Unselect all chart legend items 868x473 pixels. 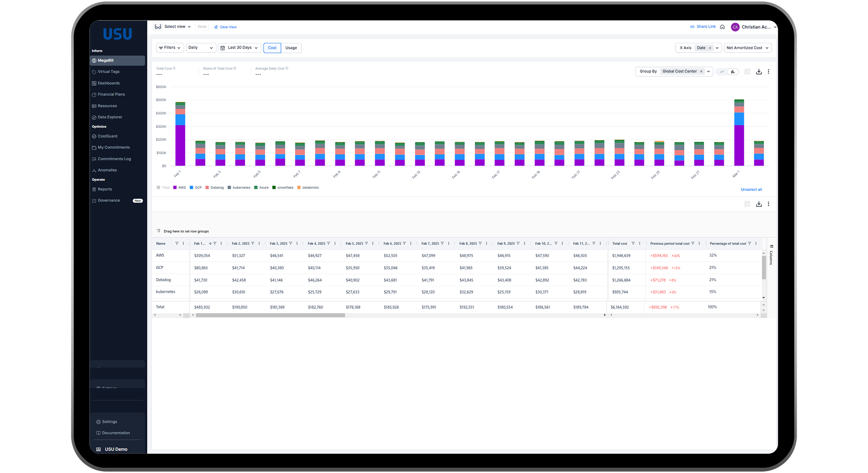751,189
